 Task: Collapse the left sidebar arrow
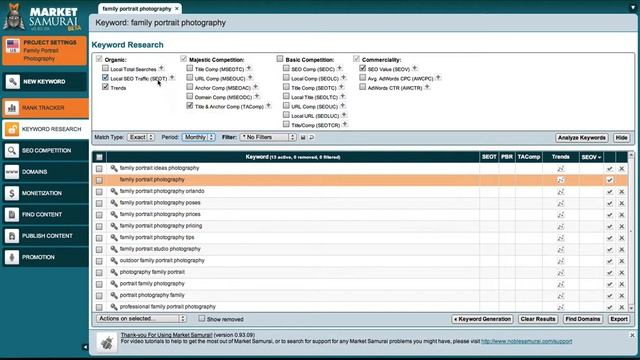tap(85, 347)
